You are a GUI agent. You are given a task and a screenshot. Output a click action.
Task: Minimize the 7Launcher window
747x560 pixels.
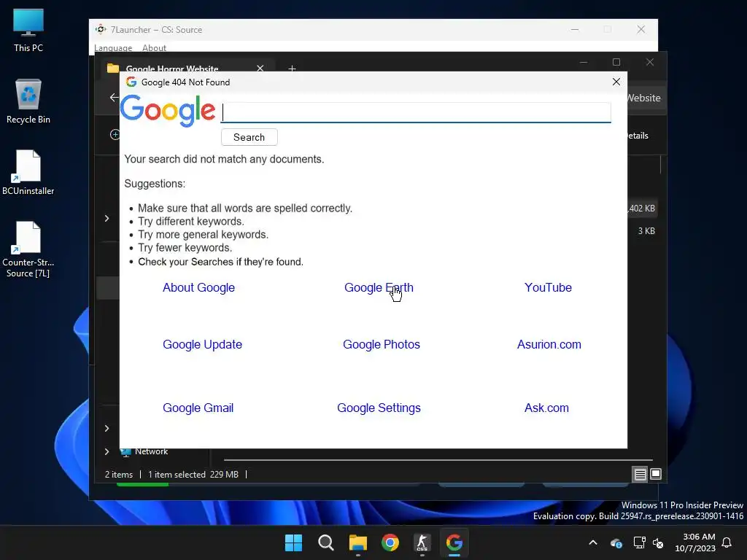(x=575, y=29)
